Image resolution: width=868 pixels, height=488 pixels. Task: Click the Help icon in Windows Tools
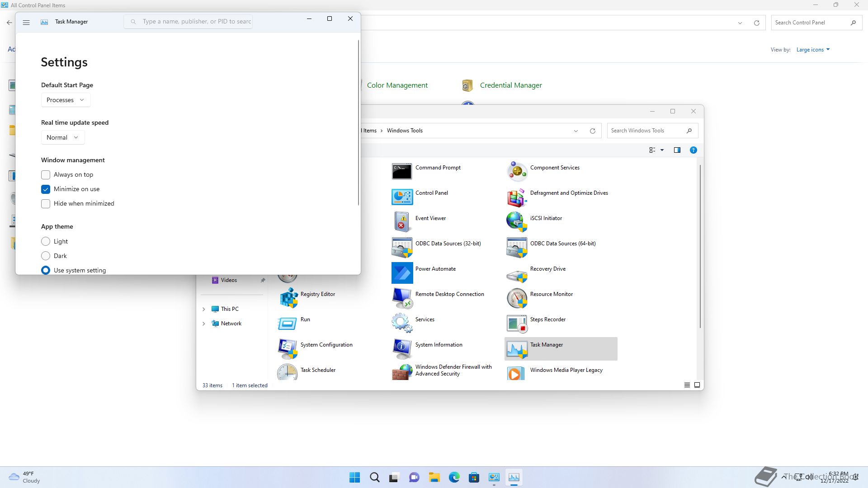click(x=693, y=150)
